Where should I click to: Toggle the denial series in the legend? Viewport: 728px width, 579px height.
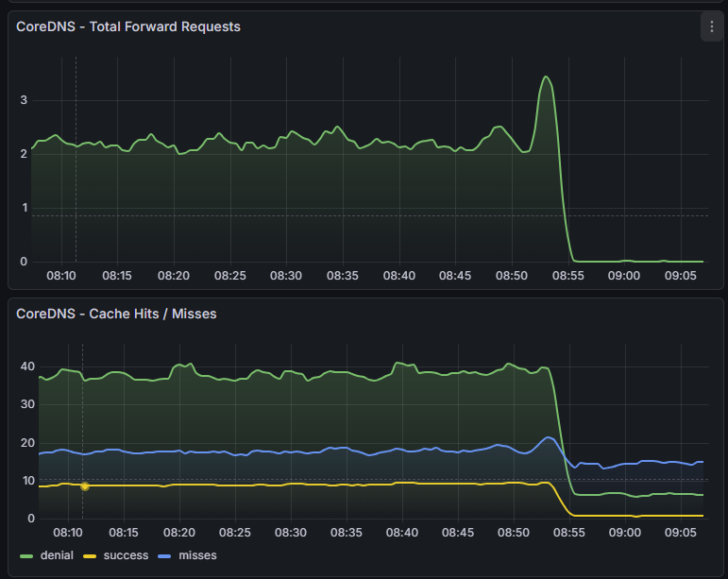pos(57,555)
